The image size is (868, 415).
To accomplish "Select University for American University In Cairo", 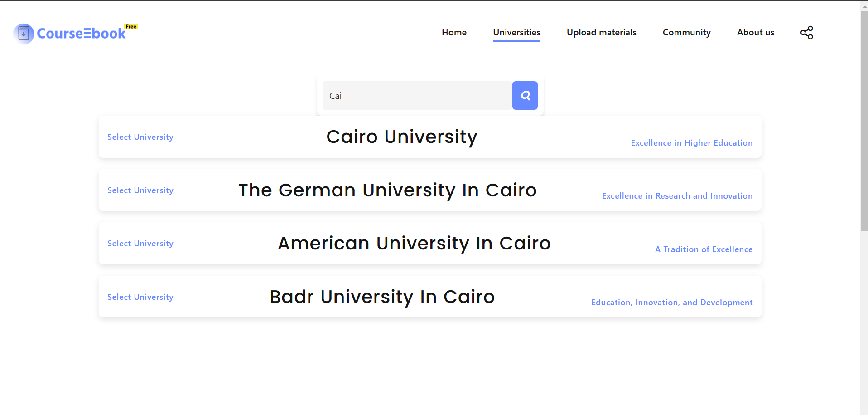I will point(140,244).
